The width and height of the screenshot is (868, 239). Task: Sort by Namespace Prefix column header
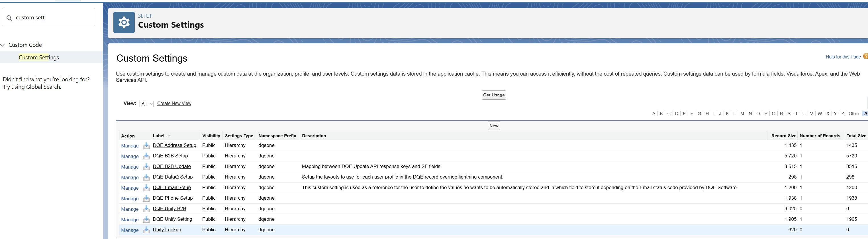(277, 136)
